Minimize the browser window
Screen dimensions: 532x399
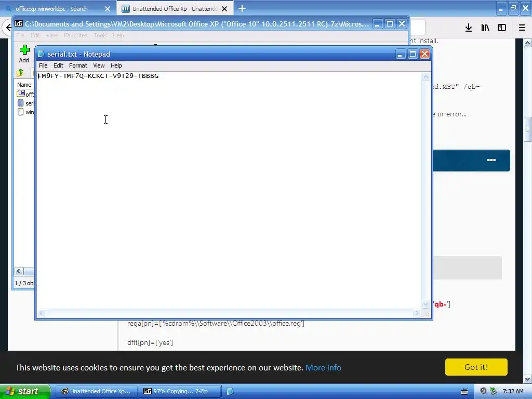point(501,8)
